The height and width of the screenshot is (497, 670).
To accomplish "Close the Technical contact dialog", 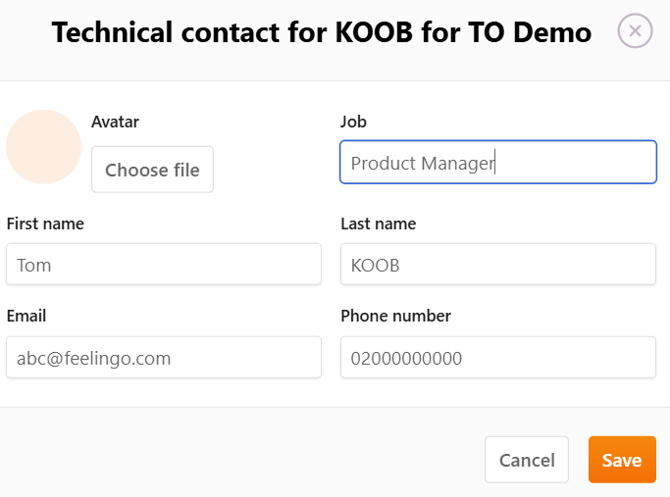I will click(635, 32).
